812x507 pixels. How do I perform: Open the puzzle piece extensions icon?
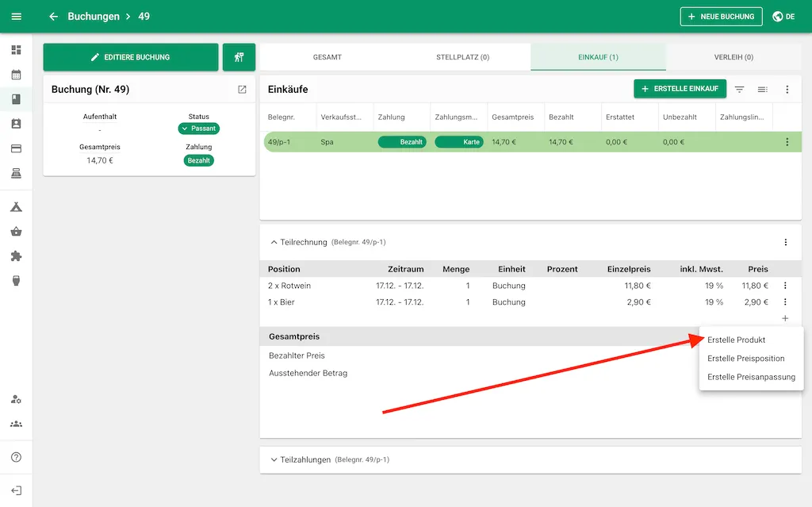point(16,256)
